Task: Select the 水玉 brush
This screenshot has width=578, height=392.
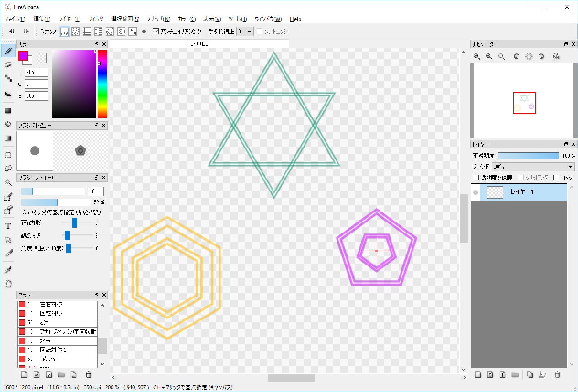Action: [57, 341]
